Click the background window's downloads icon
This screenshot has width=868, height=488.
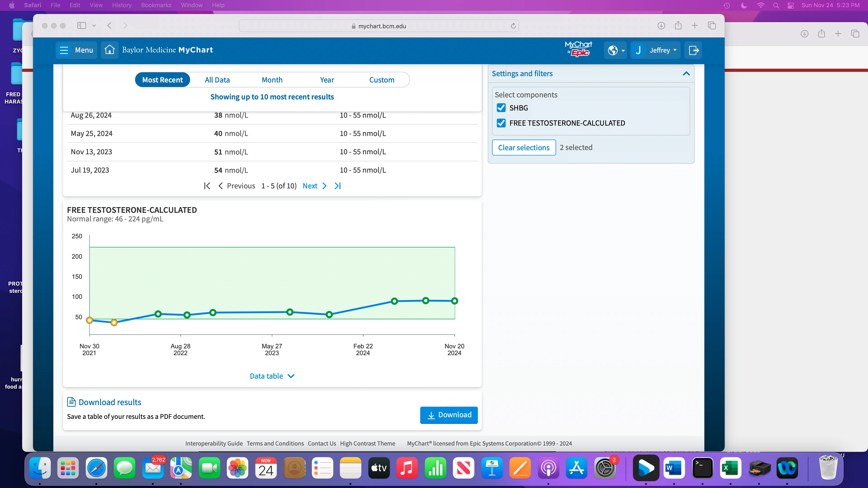coord(805,34)
